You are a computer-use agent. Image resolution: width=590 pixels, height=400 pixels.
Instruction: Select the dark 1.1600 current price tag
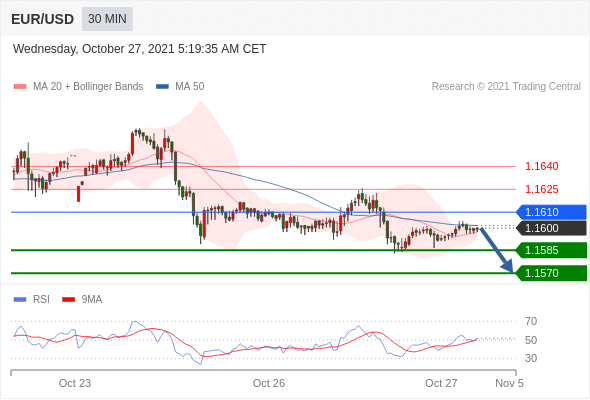coord(551,228)
